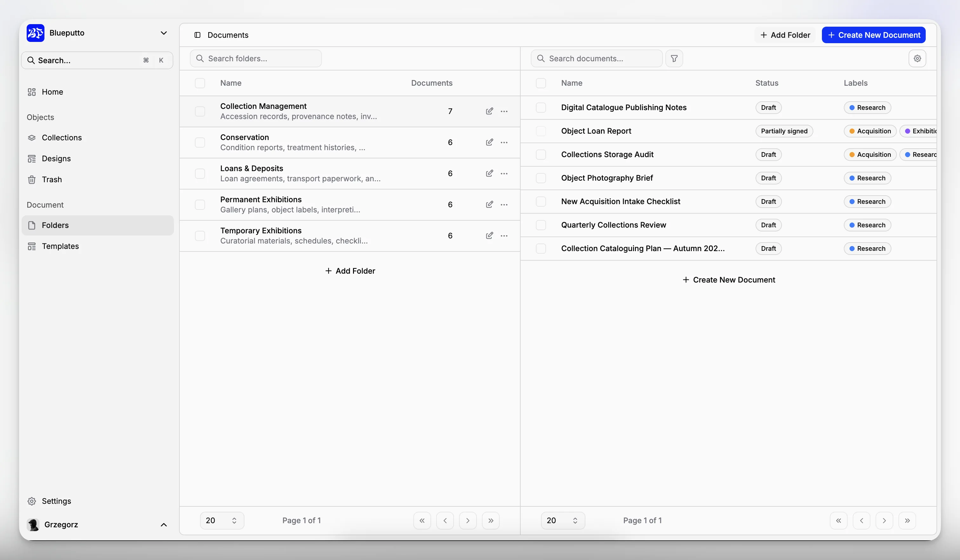Open more options for Temporary Exhibitions

504,236
